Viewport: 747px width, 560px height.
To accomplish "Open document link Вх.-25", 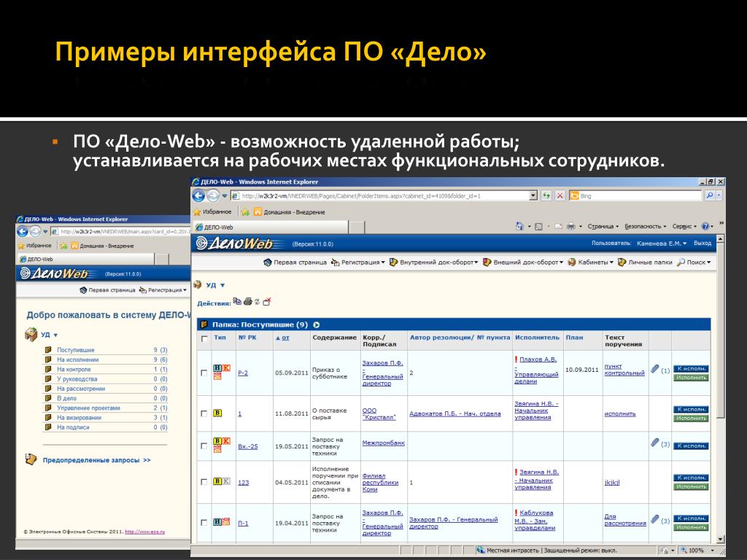I will coord(248,447).
